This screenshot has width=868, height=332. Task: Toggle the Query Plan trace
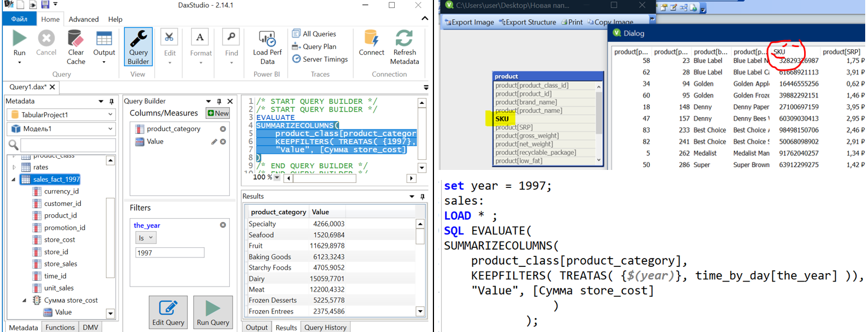tap(314, 47)
